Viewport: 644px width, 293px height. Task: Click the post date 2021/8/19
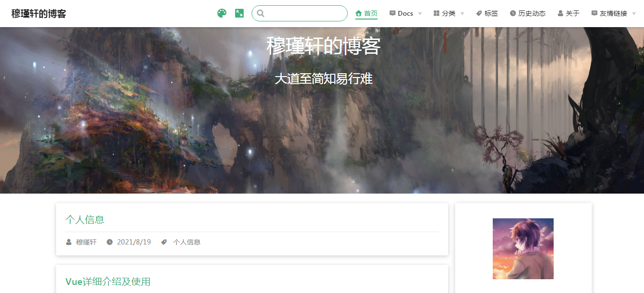pos(134,242)
